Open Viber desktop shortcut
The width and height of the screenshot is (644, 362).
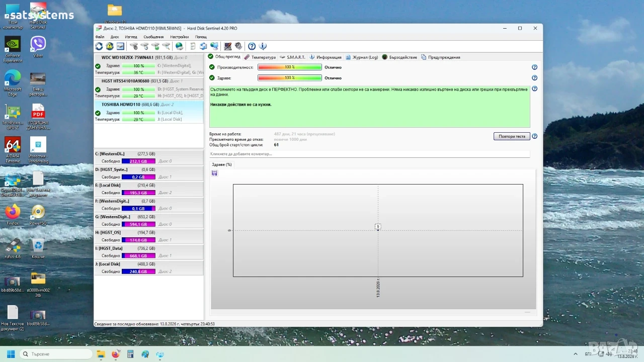[x=38, y=47]
